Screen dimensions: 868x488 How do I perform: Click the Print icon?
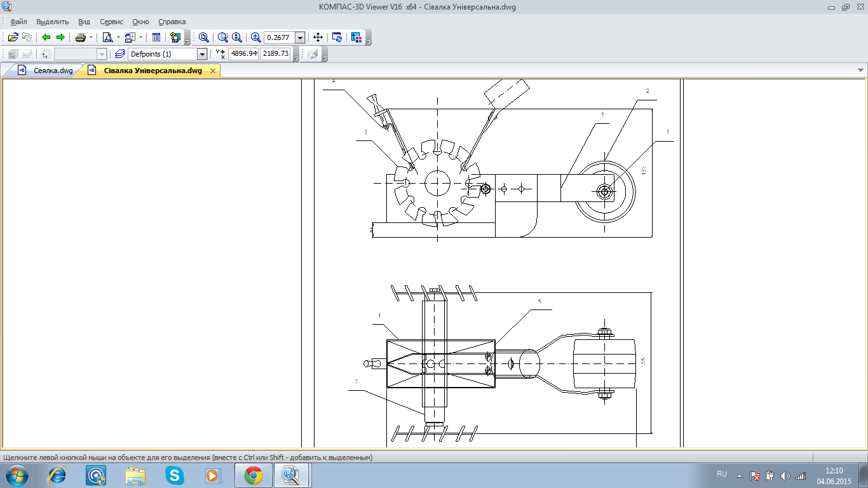coord(81,37)
